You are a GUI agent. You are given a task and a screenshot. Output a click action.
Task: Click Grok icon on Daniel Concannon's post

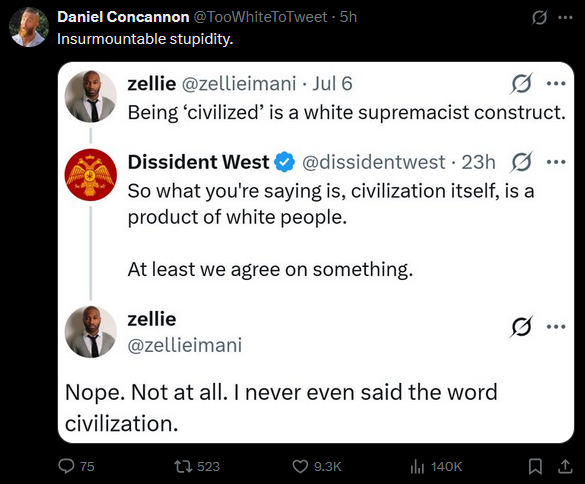coord(539,17)
